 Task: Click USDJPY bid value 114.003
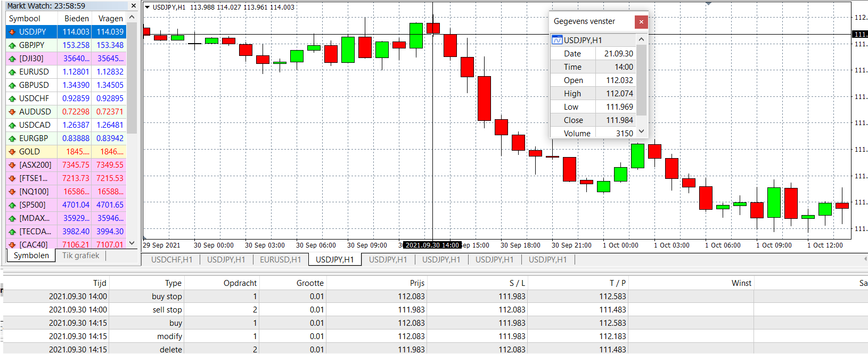click(76, 32)
